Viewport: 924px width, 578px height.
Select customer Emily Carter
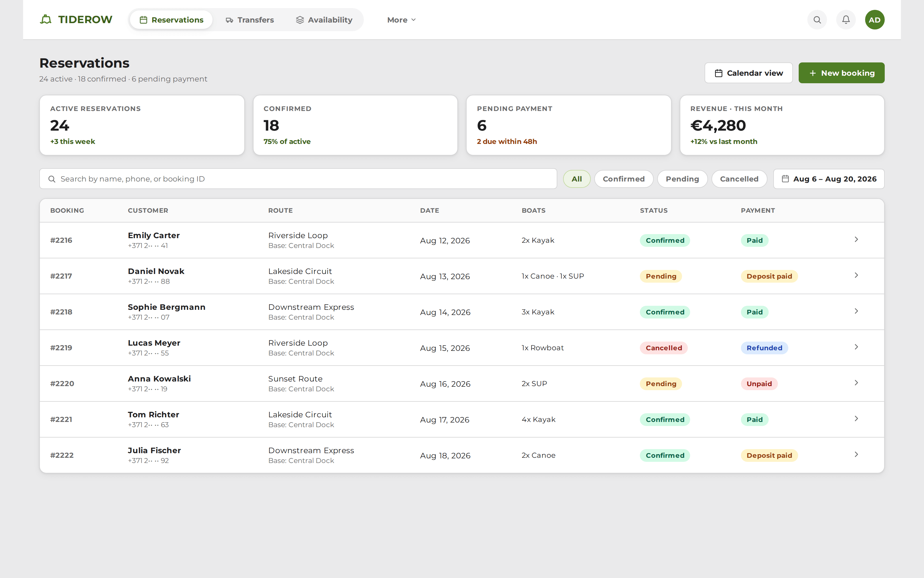(x=154, y=236)
